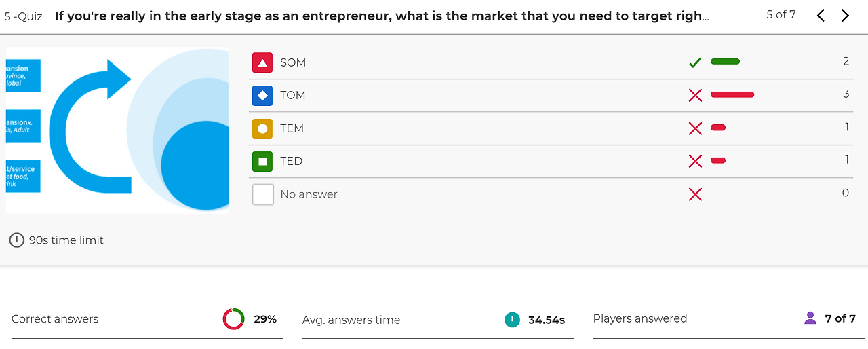Select the SOM answer label
This screenshot has width=868, height=349.
[293, 62]
